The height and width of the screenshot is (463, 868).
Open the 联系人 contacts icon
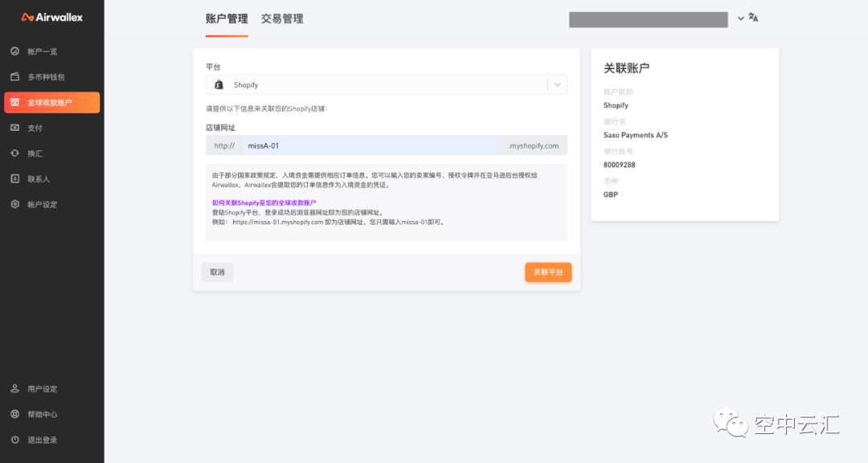[x=14, y=179]
